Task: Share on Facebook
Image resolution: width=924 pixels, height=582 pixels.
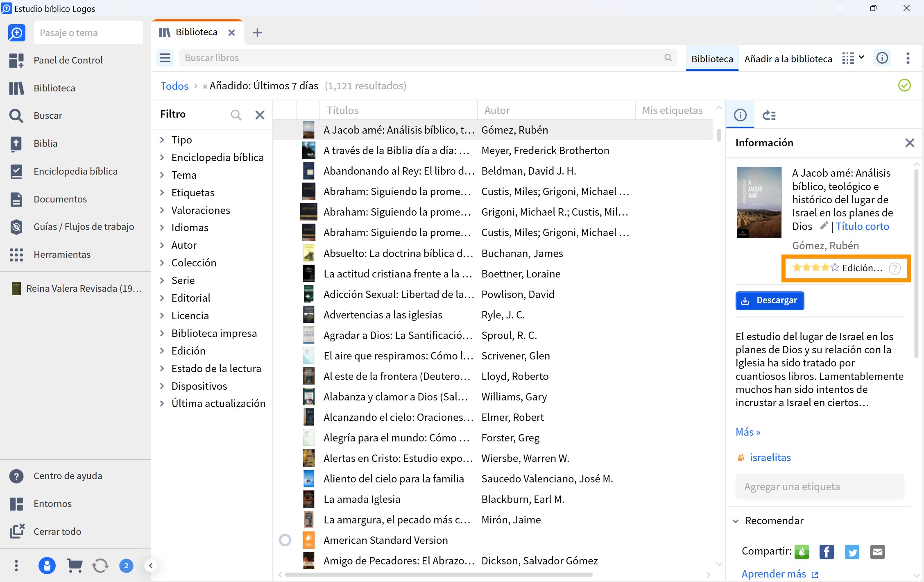Action: 827,552
